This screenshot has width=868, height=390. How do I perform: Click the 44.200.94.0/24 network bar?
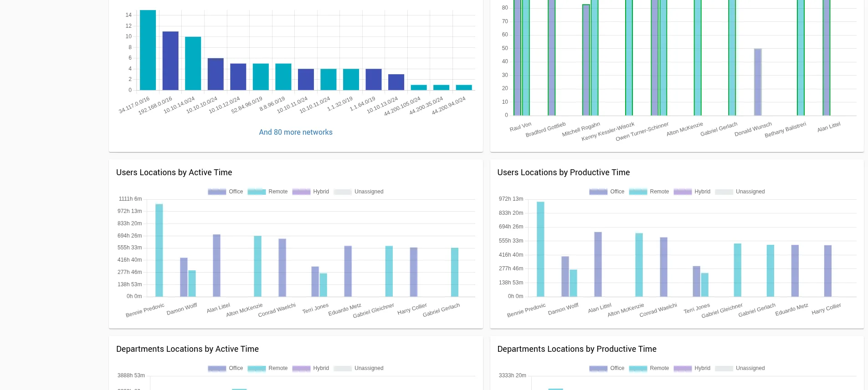pyautogui.click(x=464, y=87)
